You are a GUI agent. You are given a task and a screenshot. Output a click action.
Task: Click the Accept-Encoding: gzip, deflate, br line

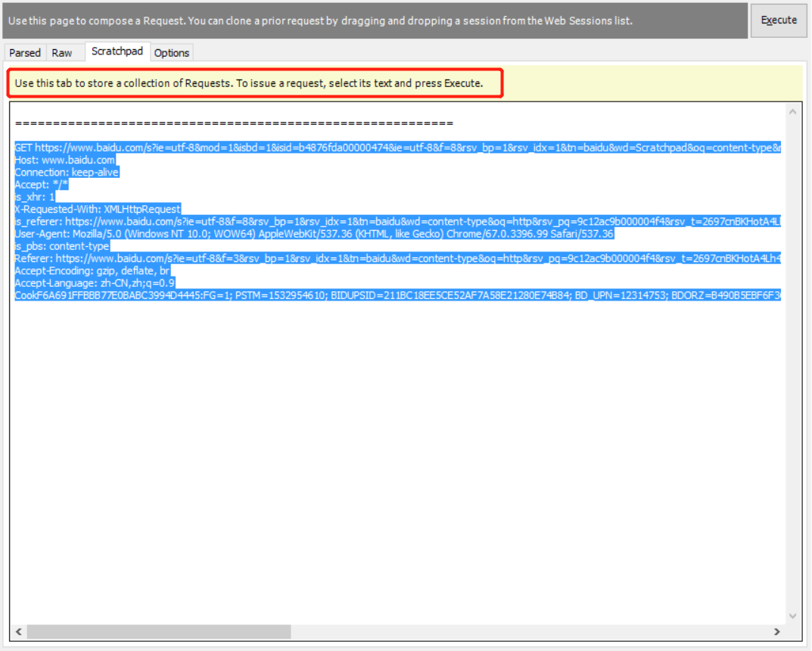click(x=92, y=270)
